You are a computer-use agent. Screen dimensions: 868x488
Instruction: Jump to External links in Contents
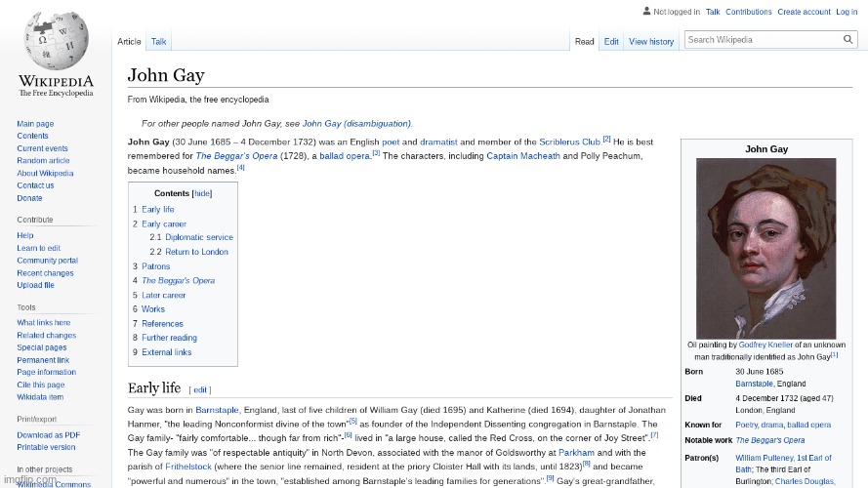click(167, 352)
